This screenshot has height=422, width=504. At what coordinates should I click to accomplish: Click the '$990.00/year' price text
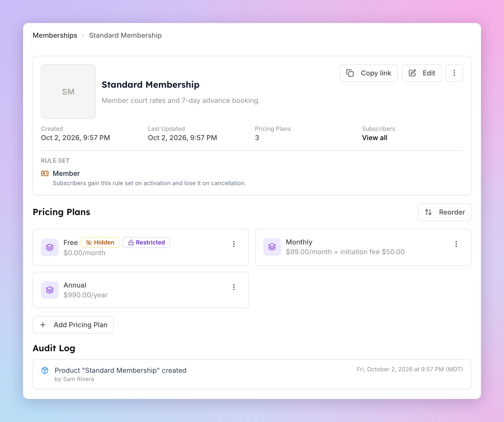[x=85, y=295]
